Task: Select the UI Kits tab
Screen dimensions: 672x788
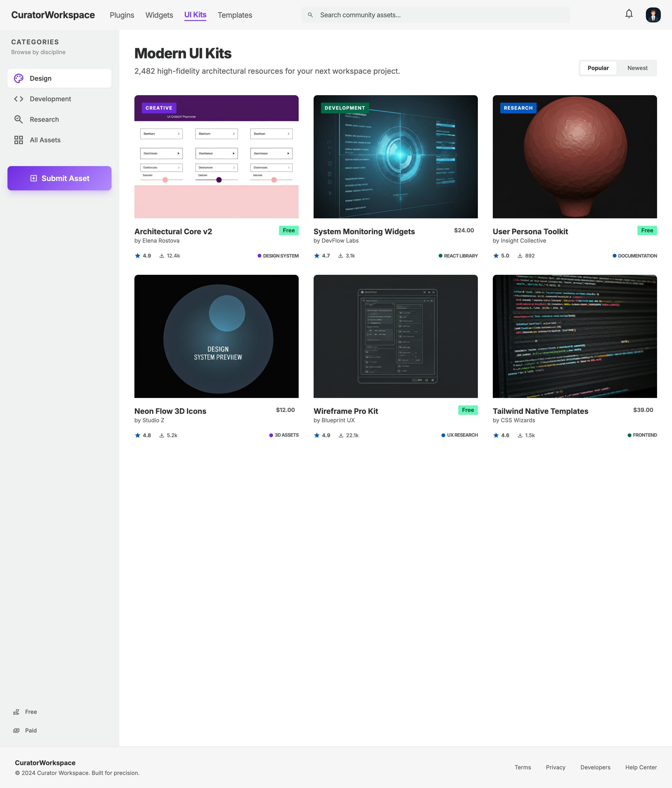Action: pyautogui.click(x=195, y=15)
